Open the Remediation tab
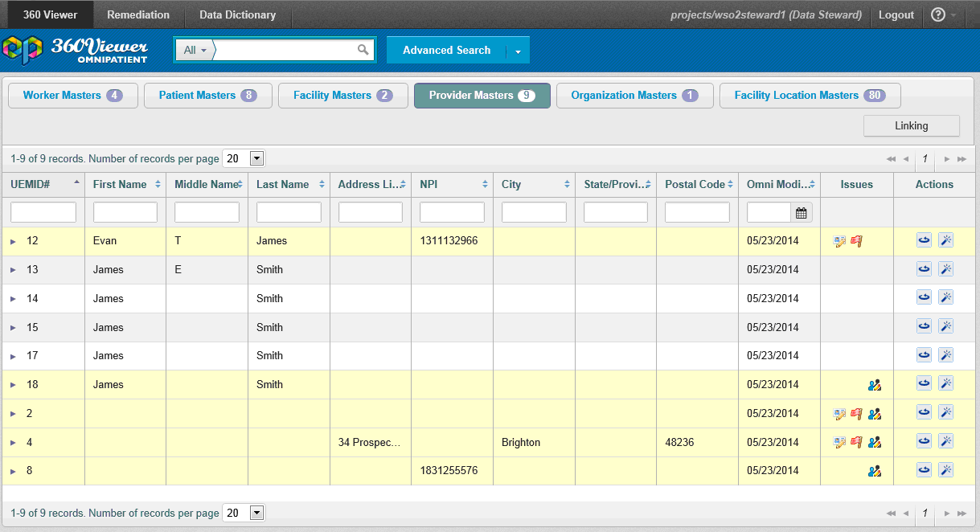The height and width of the screenshot is (532, 980). click(x=138, y=14)
